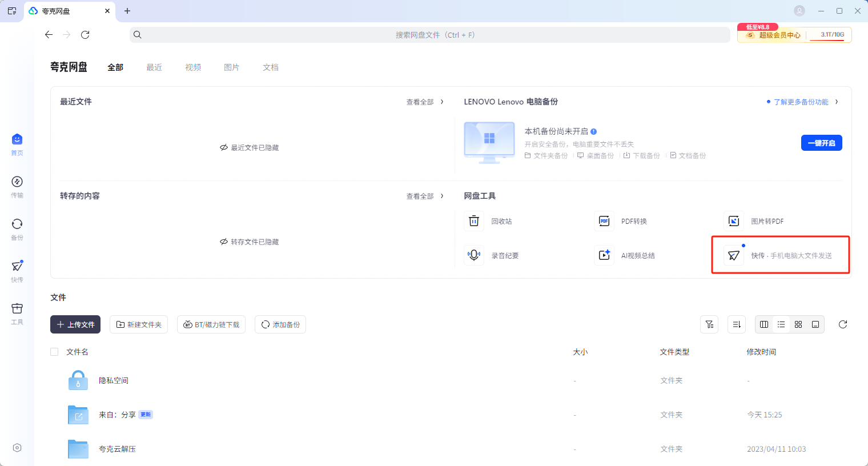The image size is (868, 466).
Task: Expand 查看全部 for 转存的内容
Action: pos(425,196)
